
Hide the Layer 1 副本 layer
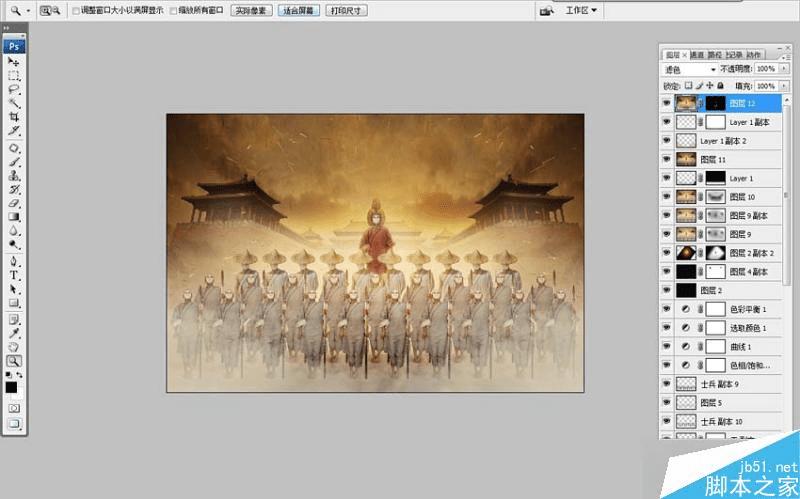coord(666,122)
